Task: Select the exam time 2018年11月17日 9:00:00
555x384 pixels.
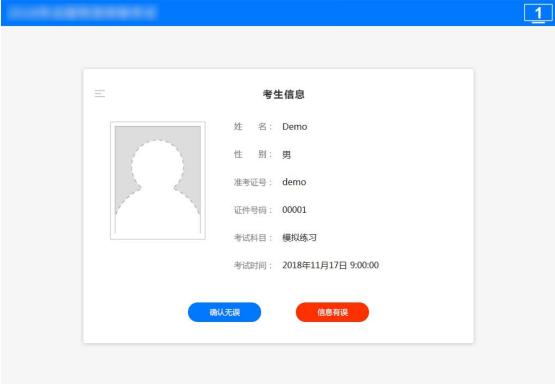Action: click(331, 265)
